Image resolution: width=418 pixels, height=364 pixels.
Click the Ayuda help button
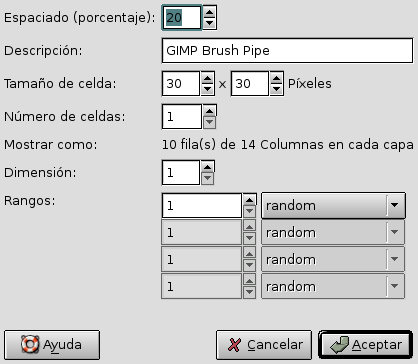[x=52, y=345]
